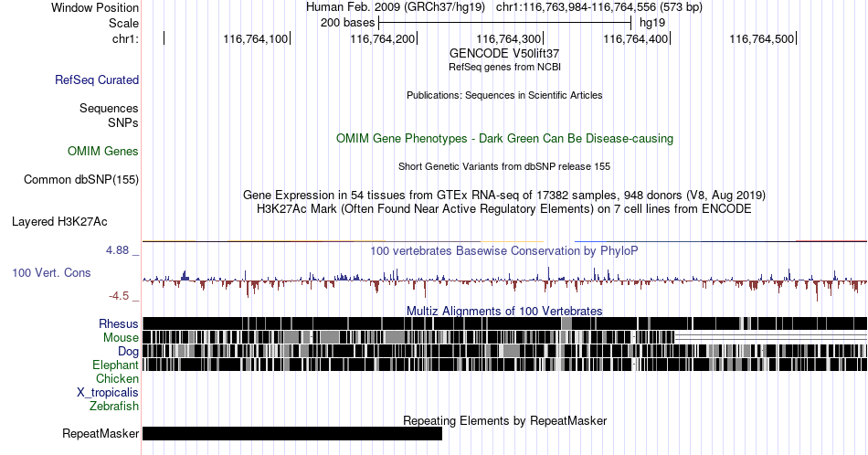The width and height of the screenshot is (868, 455).
Task: Click the 200 bases scale bar
Action: coord(504,23)
